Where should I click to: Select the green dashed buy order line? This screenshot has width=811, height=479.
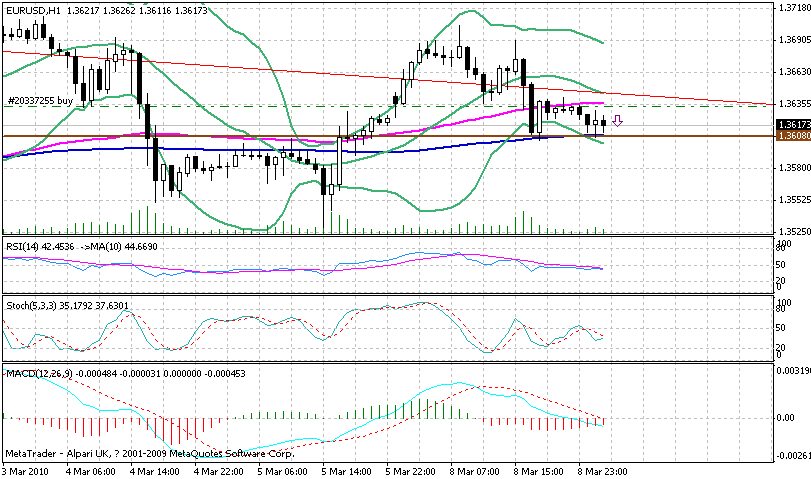[388, 106]
